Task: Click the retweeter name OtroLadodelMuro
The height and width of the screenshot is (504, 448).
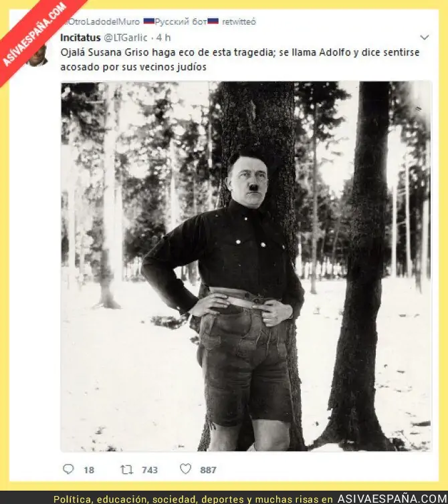Action: (102, 21)
